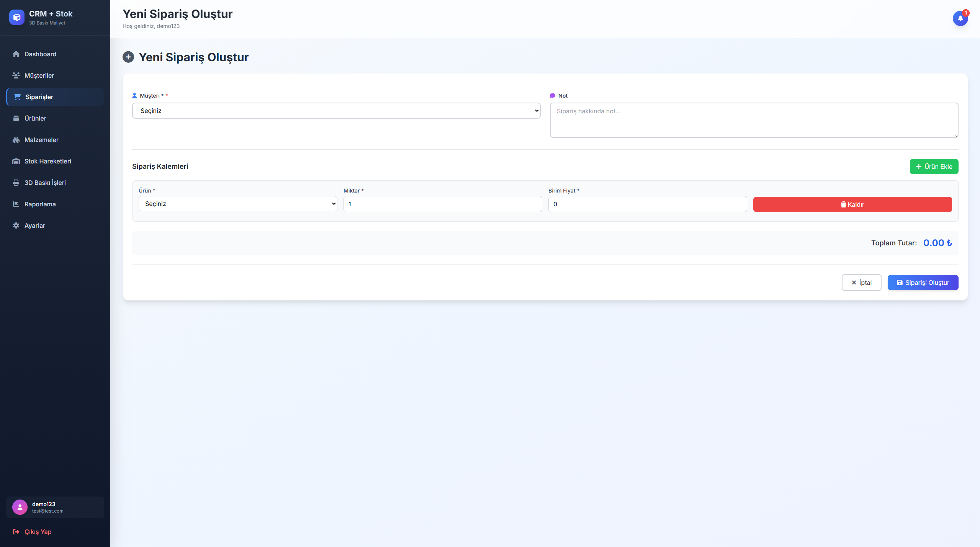Click the Malzemeler cubes icon
Screen dimensions: 980x547
[16, 140]
